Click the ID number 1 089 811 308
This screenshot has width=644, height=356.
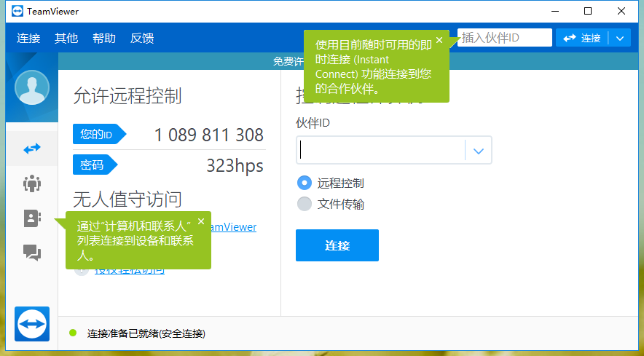pyautogui.click(x=208, y=135)
